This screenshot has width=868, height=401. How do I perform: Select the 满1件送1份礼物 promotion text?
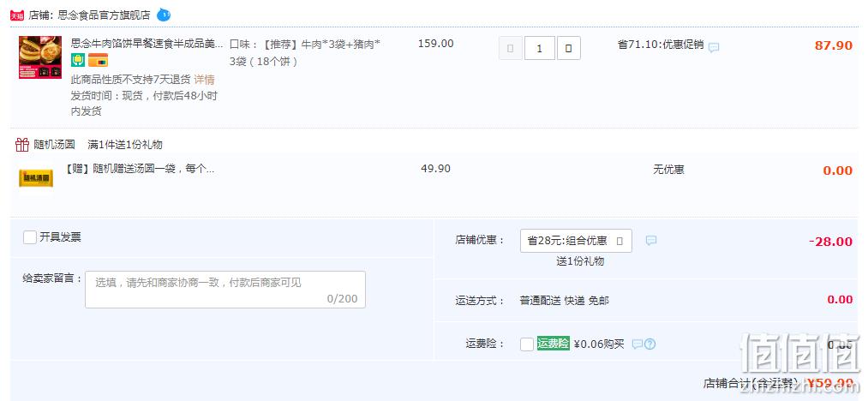(125, 145)
